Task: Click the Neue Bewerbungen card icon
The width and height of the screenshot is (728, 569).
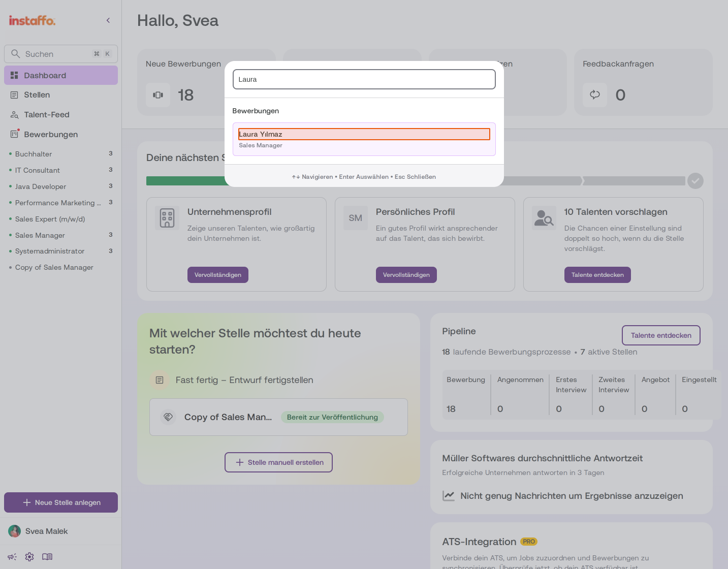Action: click(x=158, y=95)
